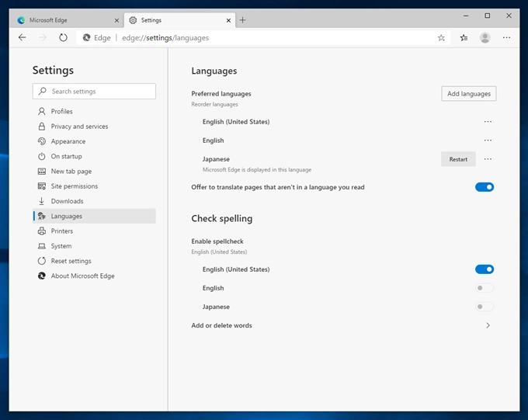This screenshot has height=420, width=528.
Task: Open the Favorites list icon in toolbar
Action: 464,38
